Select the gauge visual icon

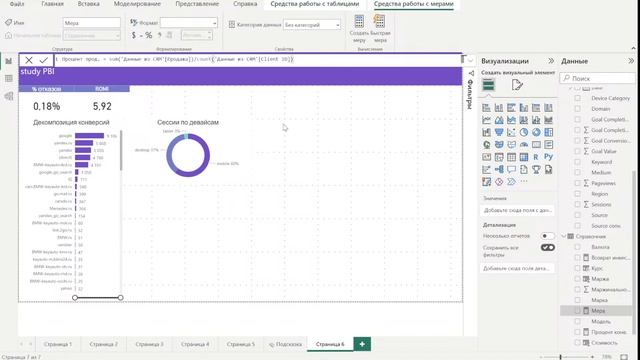coord(524,144)
